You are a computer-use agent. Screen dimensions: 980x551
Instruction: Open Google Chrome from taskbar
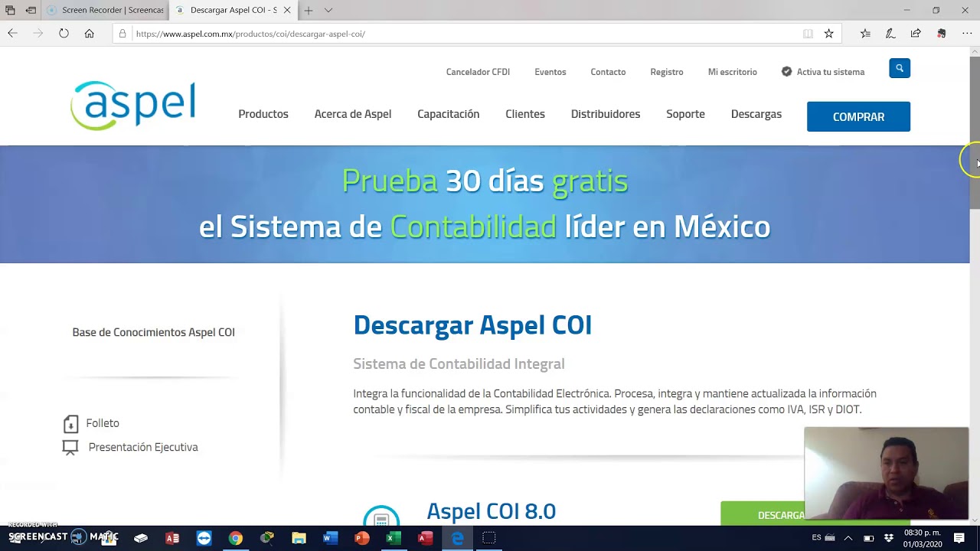click(x=236, y=538)
